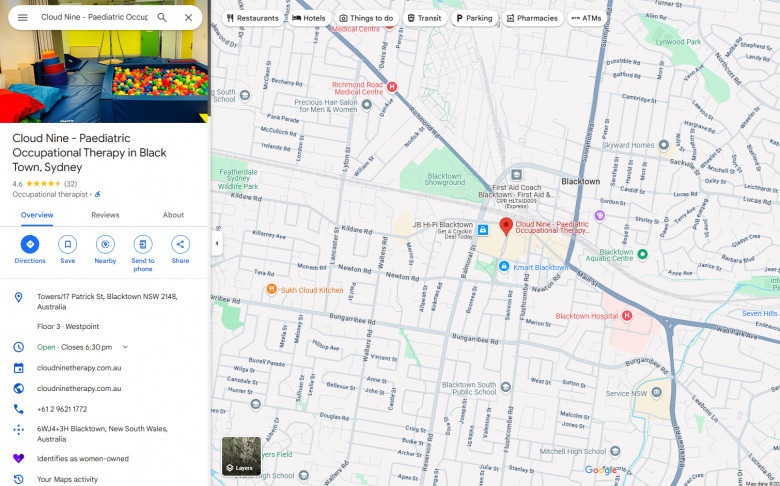Click the women-owned heart icon
The width and height of the screenshot is (780, 486).
point(18,459)
